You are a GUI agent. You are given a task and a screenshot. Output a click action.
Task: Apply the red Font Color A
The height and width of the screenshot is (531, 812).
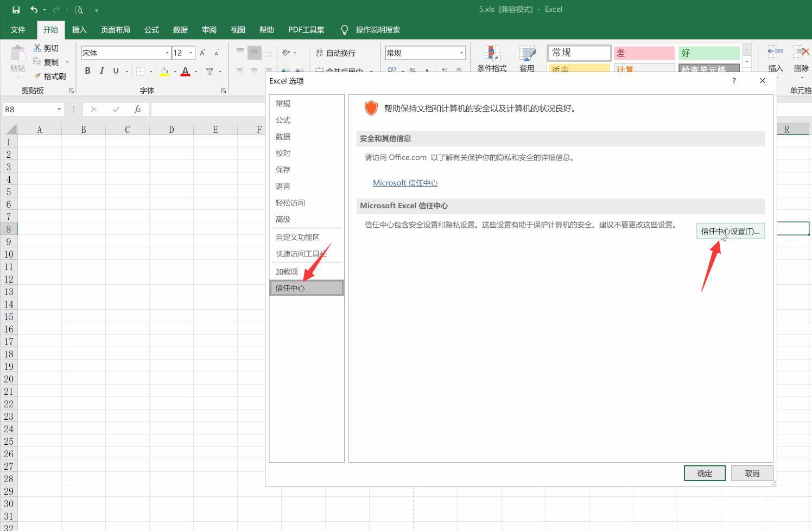(x=185, y=71)
